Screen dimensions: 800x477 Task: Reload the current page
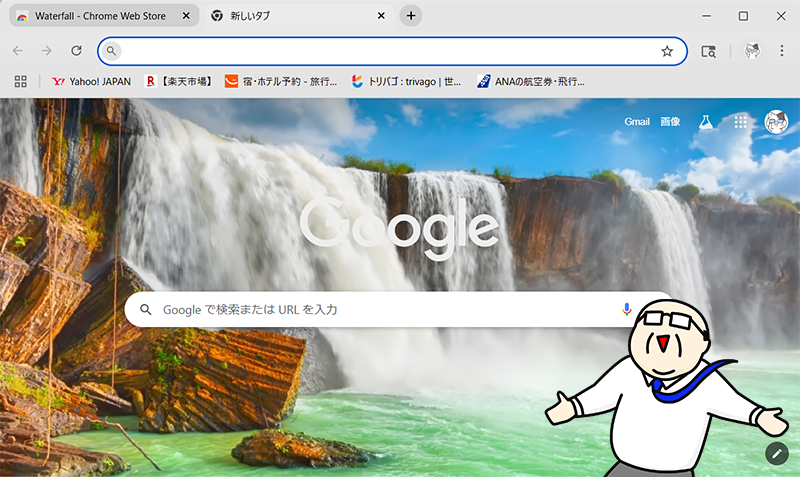point(77,51)
